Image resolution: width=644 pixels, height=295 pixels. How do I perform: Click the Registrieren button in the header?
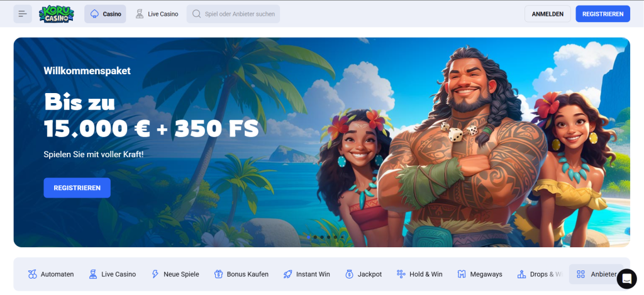point(603,14)
